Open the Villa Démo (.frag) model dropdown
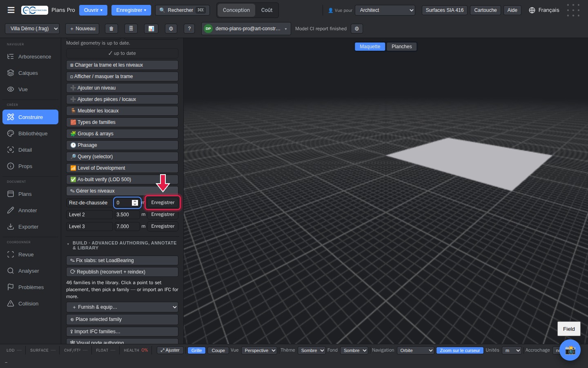 coord(32,29)
